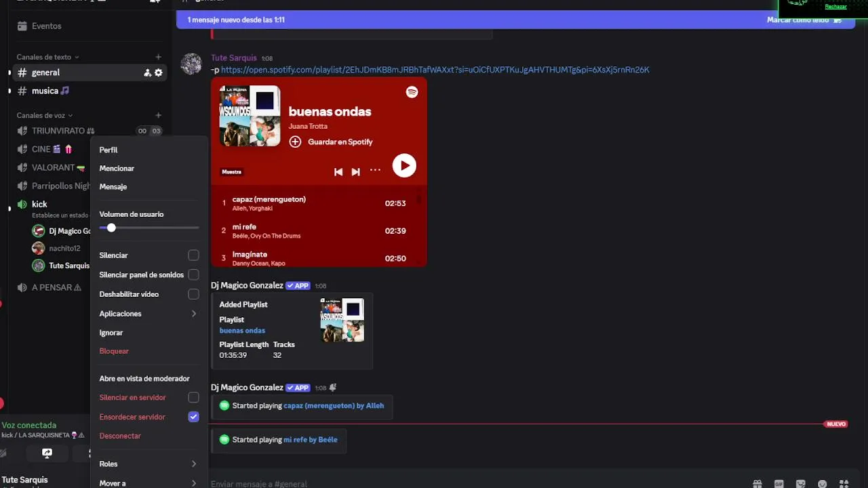
Task: Click the Added Playlist cover thumbnail
Action: 342,320
